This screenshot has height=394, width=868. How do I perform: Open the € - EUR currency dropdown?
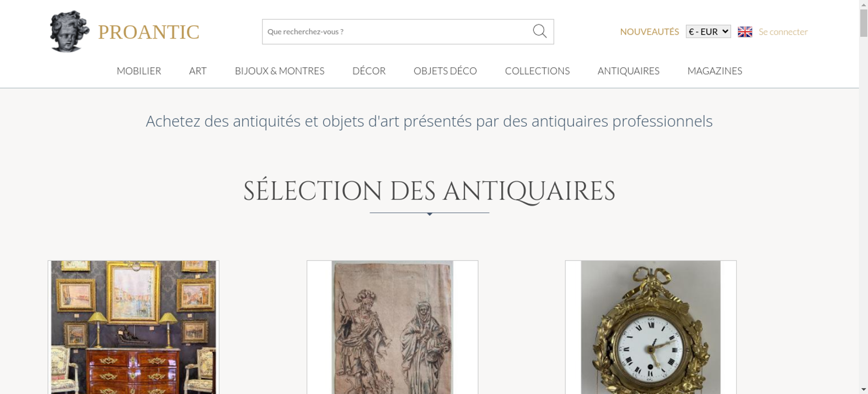click(708, 32)
